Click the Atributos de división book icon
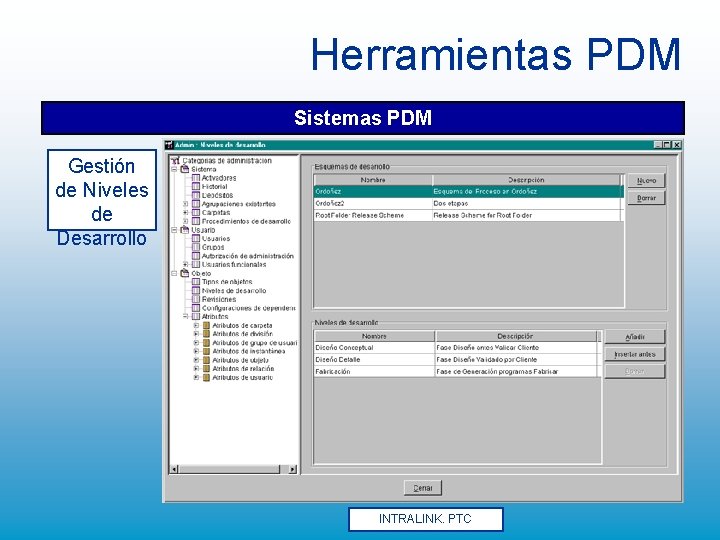The height and width of the screenshot is (540, 720). point(207,334)
